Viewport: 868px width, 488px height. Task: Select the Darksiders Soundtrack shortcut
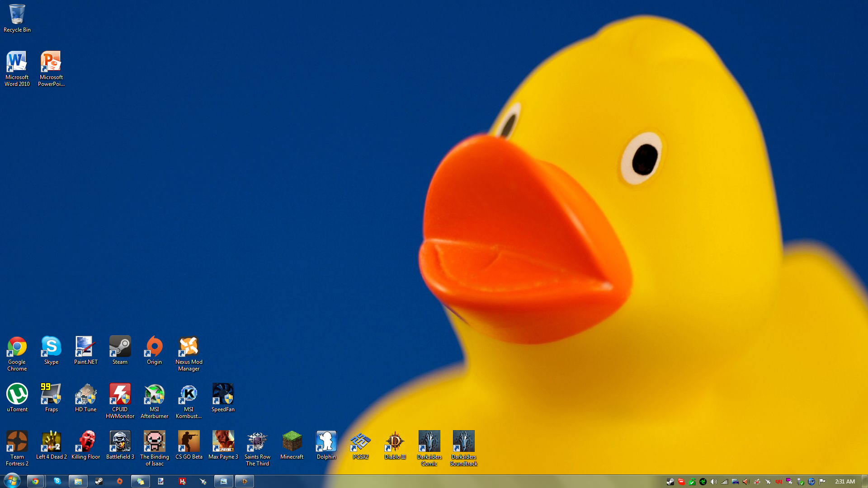(x=463, y=442)
